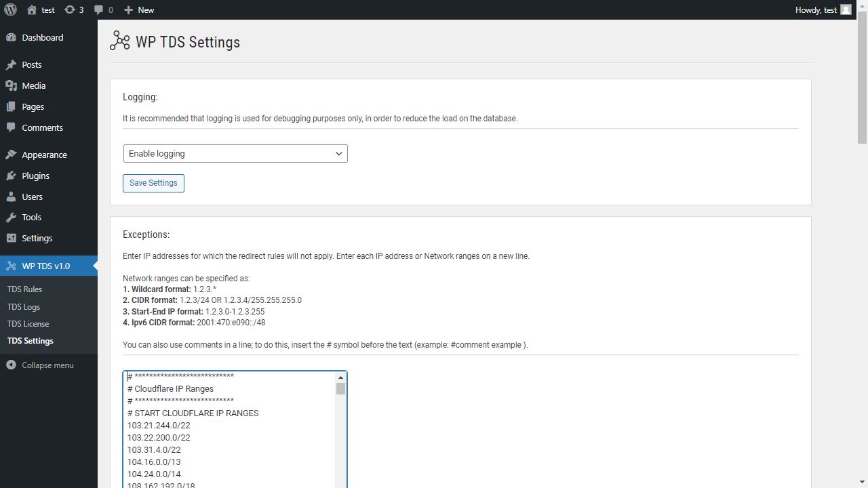Image resolution: width=868 pixels, height=488 pixels.
Task: Click the WP TDS Settings header logo
Action: [x=119, y=41]
